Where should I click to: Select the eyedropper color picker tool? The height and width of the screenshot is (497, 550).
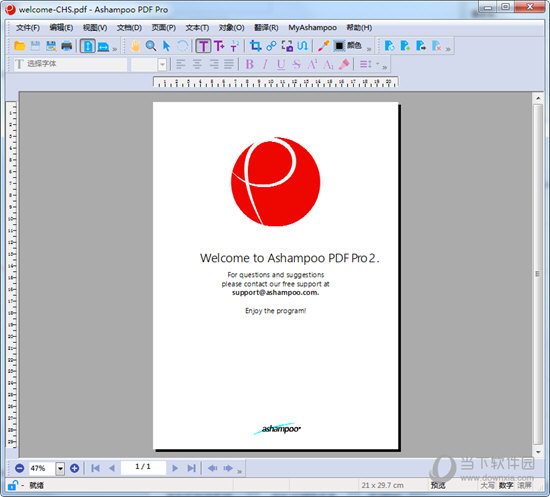point(323,46)
